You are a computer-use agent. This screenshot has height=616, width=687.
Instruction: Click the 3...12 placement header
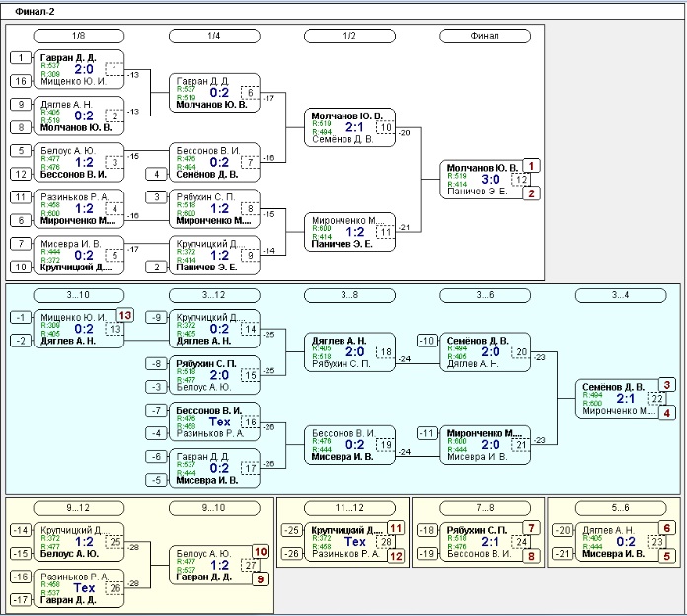pos(214,295)
